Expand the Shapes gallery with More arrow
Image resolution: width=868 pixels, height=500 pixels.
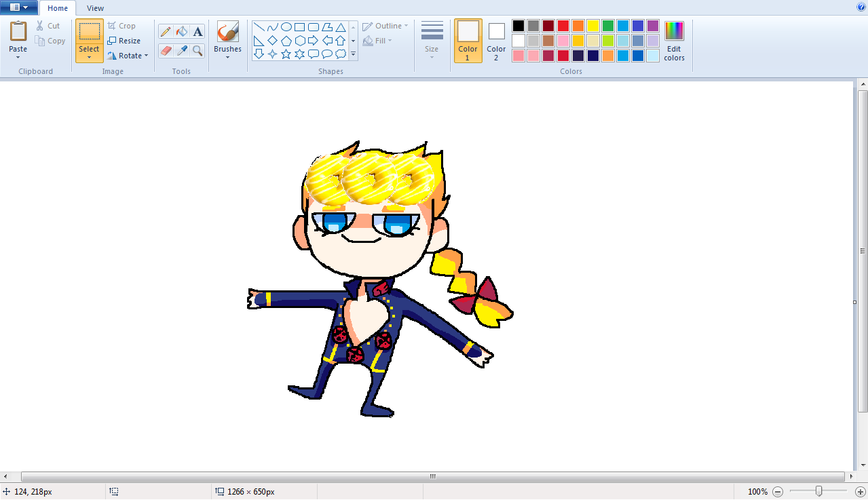(353, 54)
